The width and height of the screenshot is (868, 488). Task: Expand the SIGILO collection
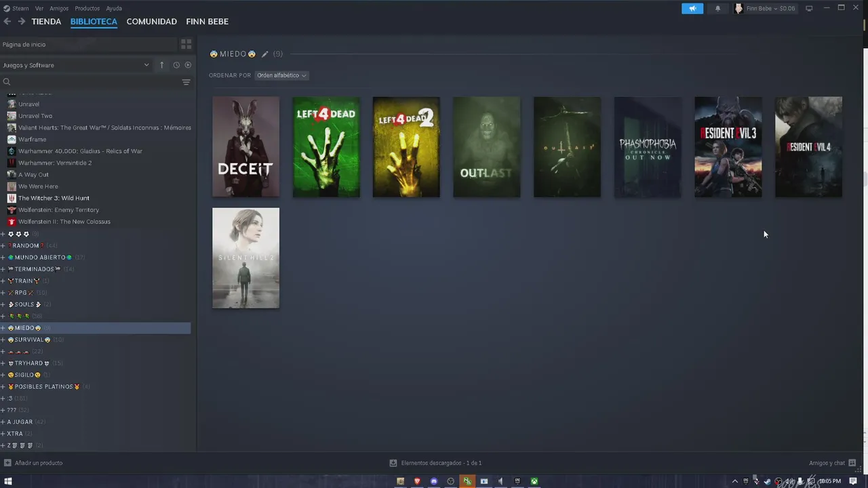coord(3,375)
